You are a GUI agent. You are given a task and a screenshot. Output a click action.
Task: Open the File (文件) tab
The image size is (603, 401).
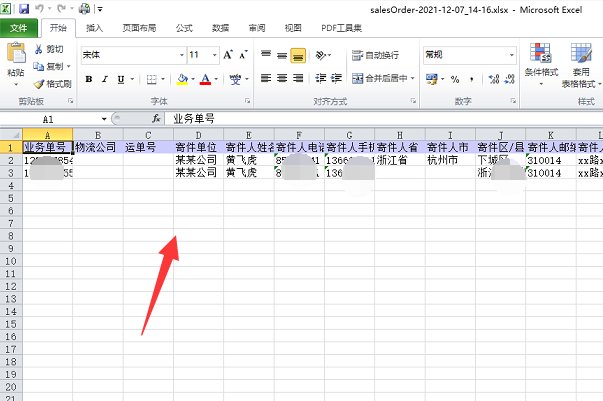[x=19, y=28]
